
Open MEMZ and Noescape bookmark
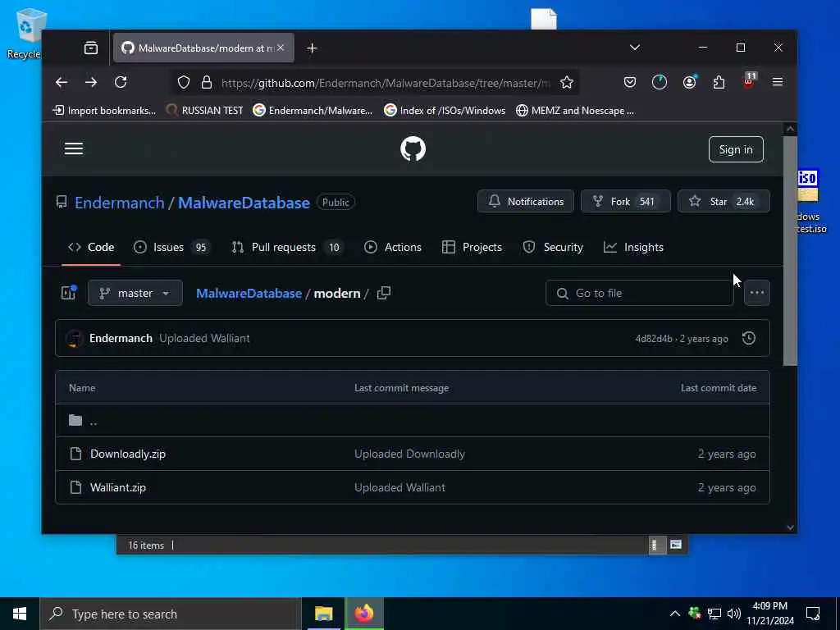click(x=575, y=111)
